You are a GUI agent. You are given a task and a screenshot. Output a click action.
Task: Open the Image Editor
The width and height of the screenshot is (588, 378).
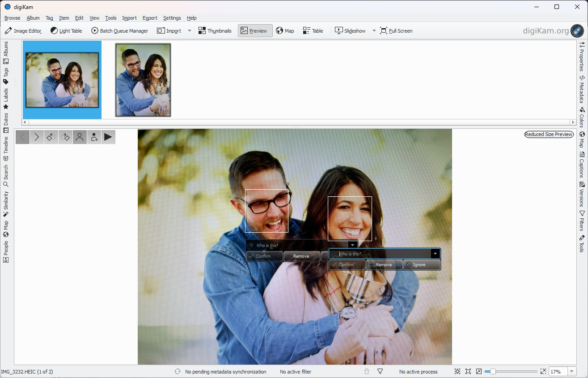(x=23, y=31)
